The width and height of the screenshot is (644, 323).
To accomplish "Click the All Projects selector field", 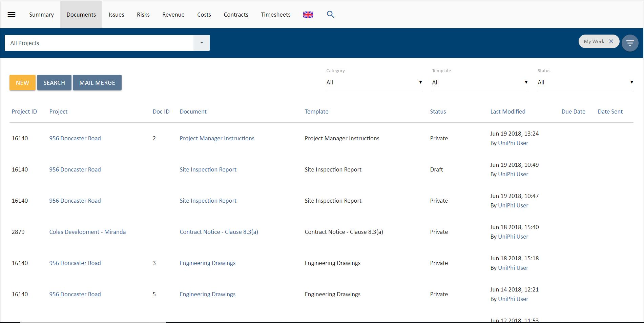I will click(x=99, y=43).
